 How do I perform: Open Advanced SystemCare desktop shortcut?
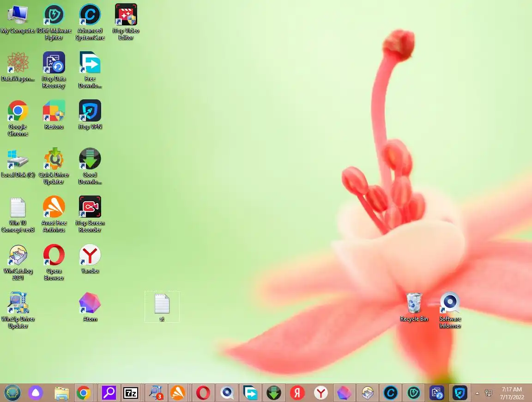click(x=90, y=22)
